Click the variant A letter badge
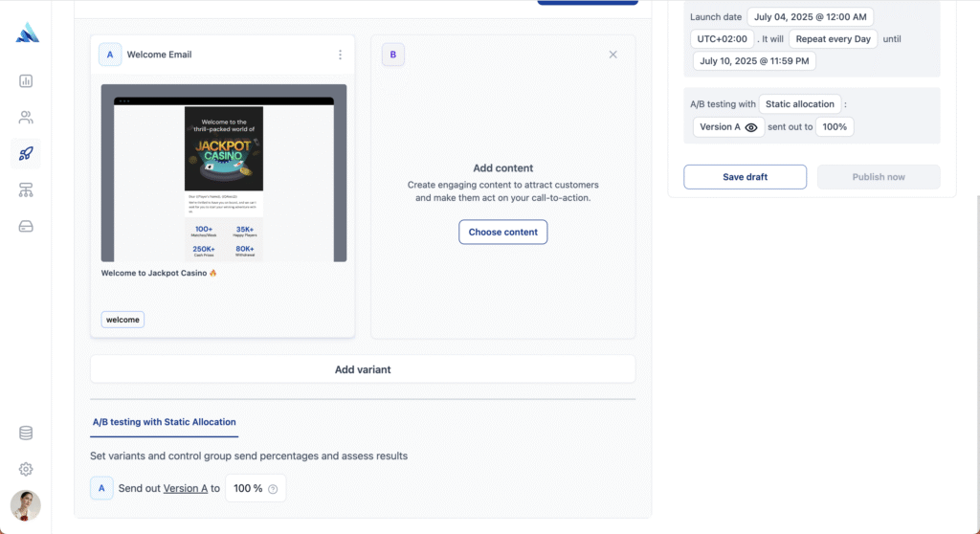The width and height of the screenshot is (980, 534). (x=110, y=55)
